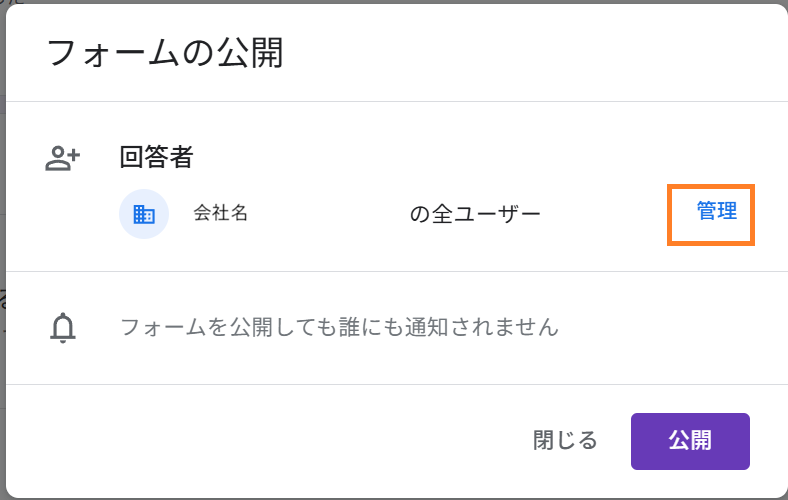Click the フォームの公開 dialog title

pyautogui.click(x=165, y=53)
